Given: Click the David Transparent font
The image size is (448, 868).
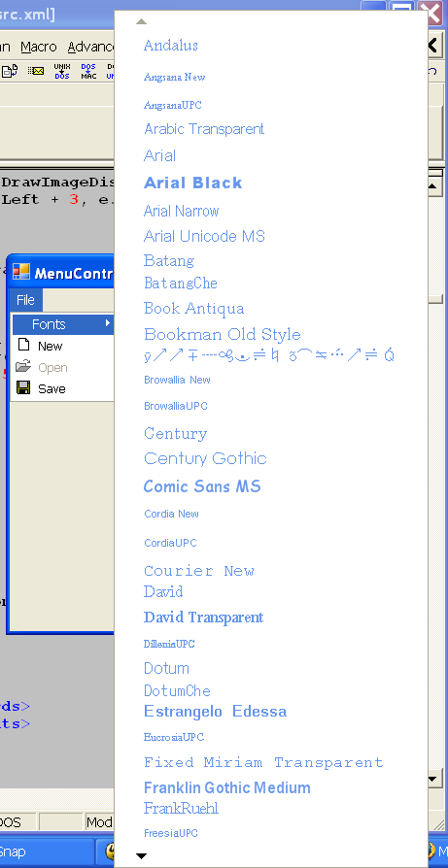Looking at the screenshot, I should coord(203,618).
